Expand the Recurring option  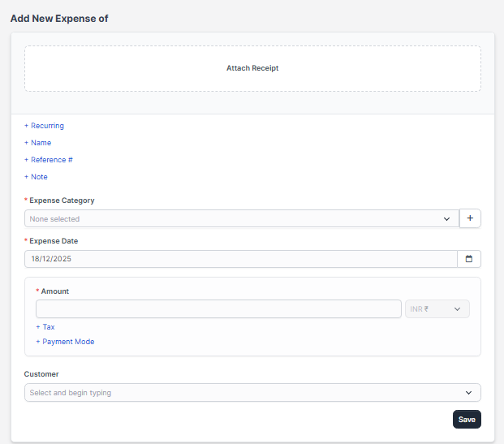[45, 126]
